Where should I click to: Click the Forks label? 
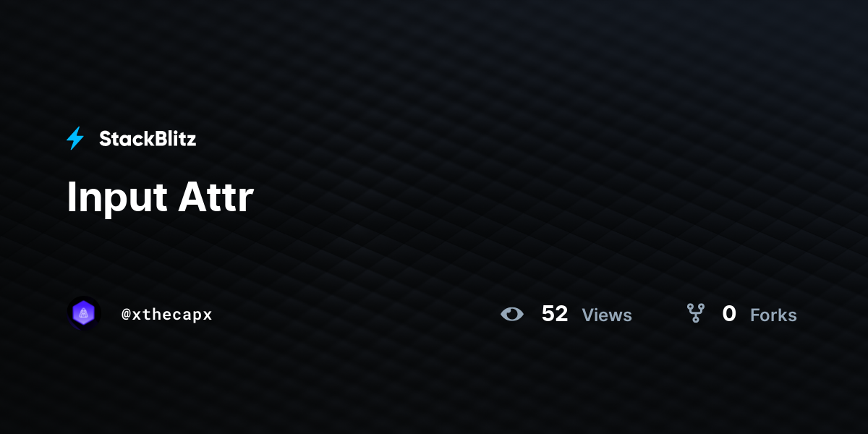773,315
